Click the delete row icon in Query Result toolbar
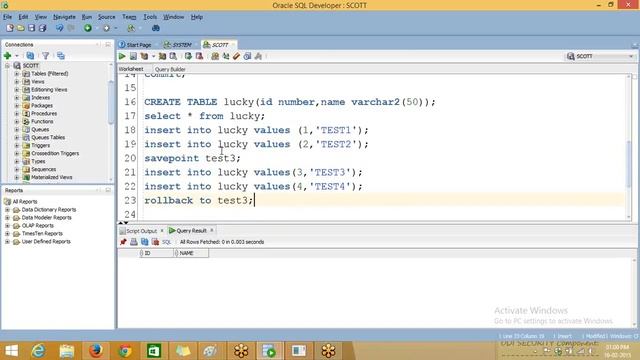 tap(155, 242)
